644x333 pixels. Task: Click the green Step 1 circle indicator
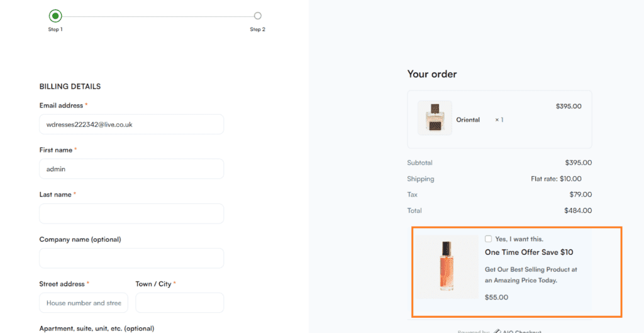pos(55,16)
